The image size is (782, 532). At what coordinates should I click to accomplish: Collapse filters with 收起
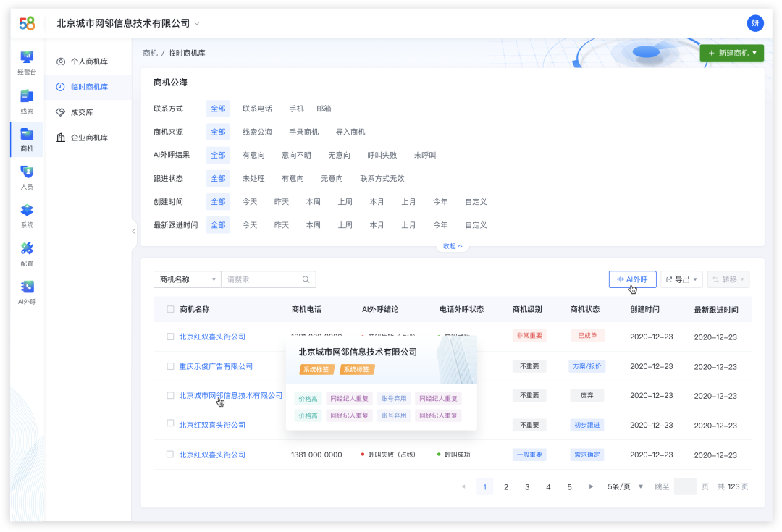pyautogui.click(x=453, y=246)
